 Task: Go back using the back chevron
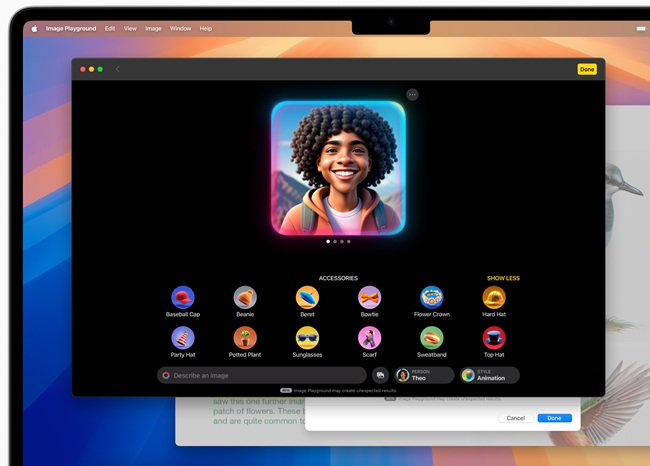(118, 69)
